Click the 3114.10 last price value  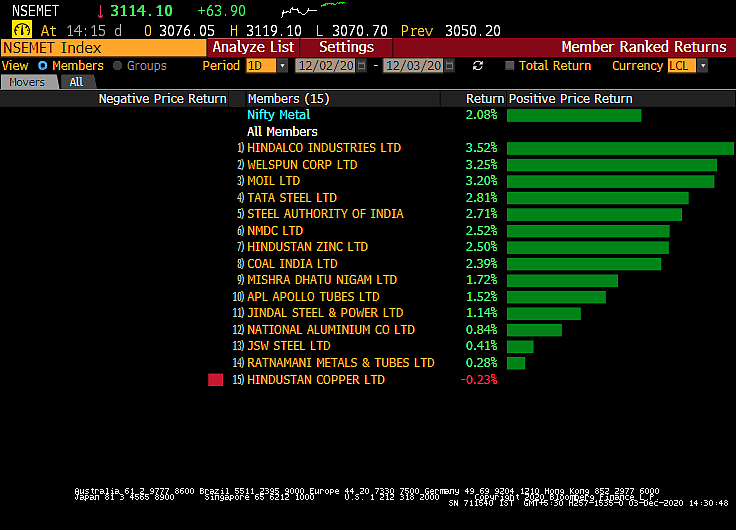pos(141,11)
